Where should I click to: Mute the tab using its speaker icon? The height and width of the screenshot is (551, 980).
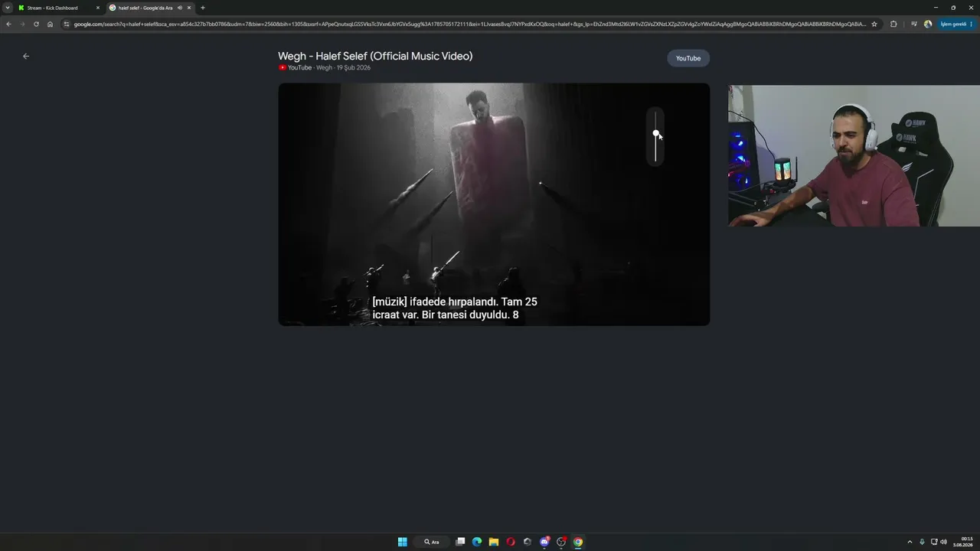(180, 8)
